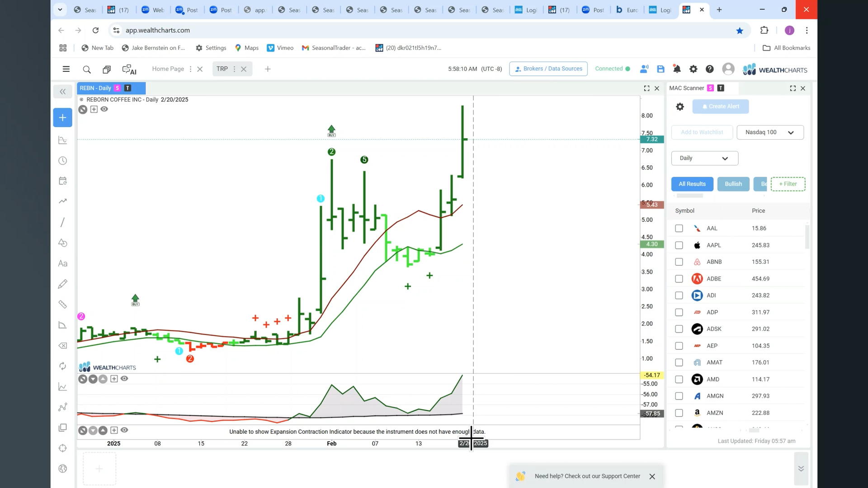The height and width of the screenshot is (488, 868).
Task: Expand the bottom panel double chevron
Action: click(801, 469)
